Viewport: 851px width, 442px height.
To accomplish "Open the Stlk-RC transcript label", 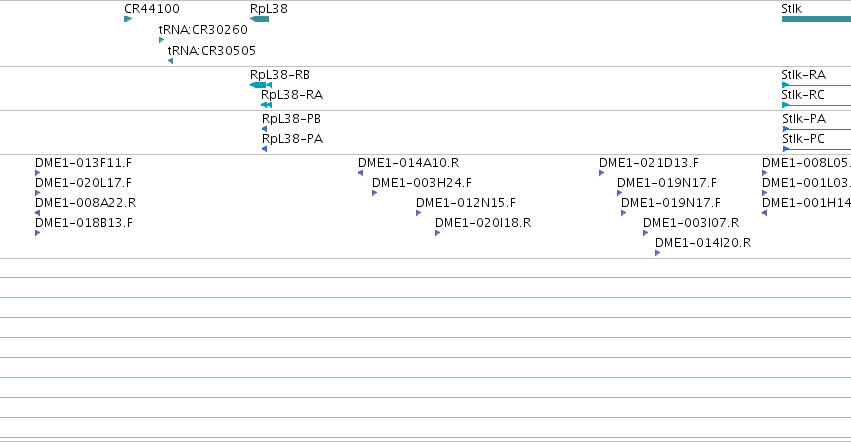I will 803,94.
